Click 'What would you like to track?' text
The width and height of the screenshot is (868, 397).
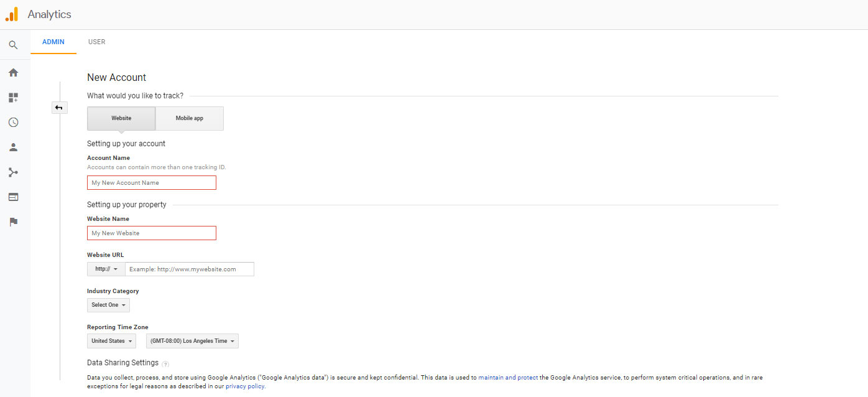point(135,96)
